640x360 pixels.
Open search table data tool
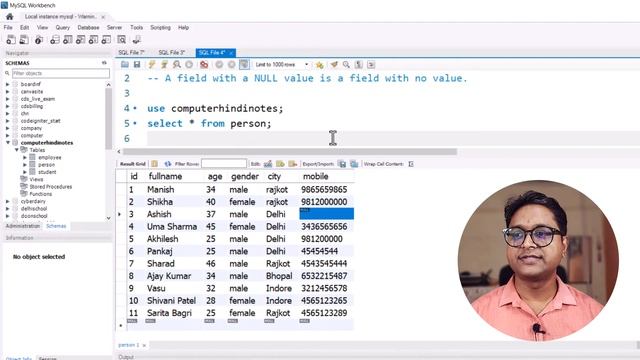point(122,40)
